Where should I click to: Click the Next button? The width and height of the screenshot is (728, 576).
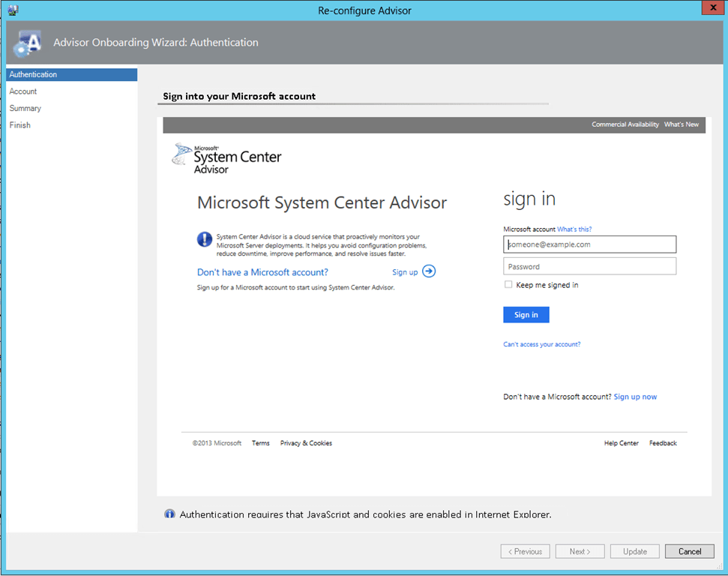[x=580, y=551]
